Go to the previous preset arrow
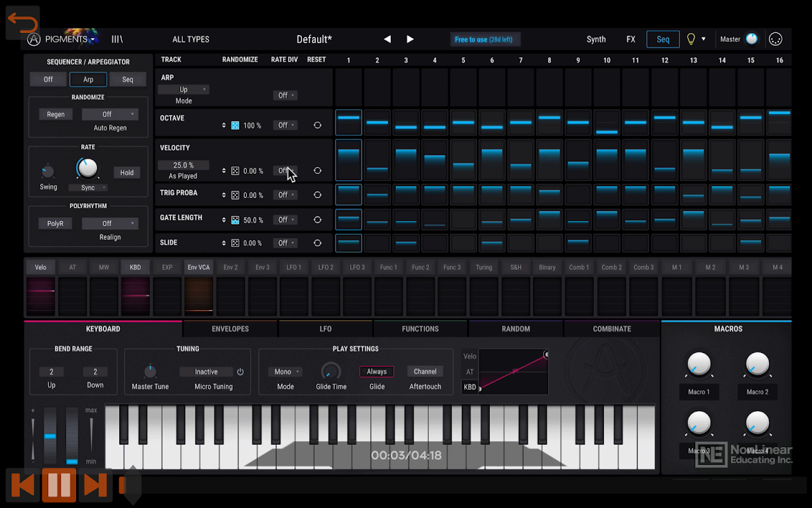This screenshot has width=812, height=508. [387, 39]
